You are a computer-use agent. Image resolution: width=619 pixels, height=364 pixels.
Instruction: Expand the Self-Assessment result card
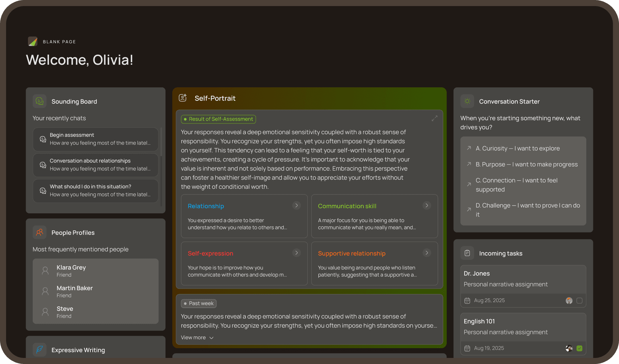tap(435, 118)
